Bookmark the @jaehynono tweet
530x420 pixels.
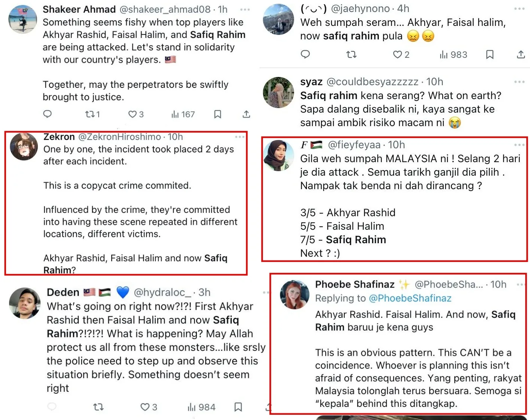(x=489, y=55)
